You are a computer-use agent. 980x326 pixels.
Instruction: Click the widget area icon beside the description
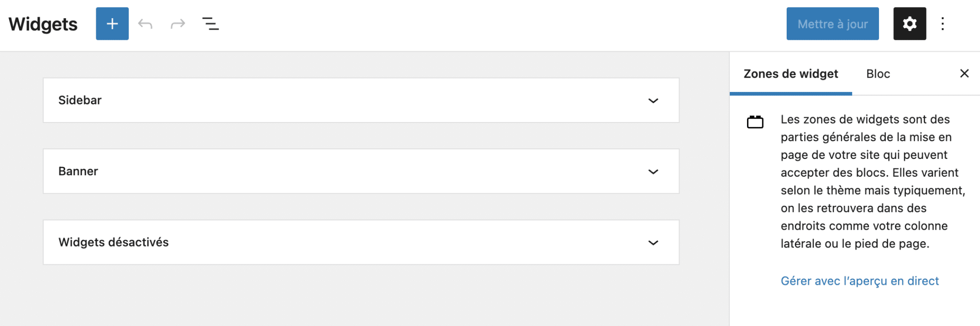coord(756,121)
